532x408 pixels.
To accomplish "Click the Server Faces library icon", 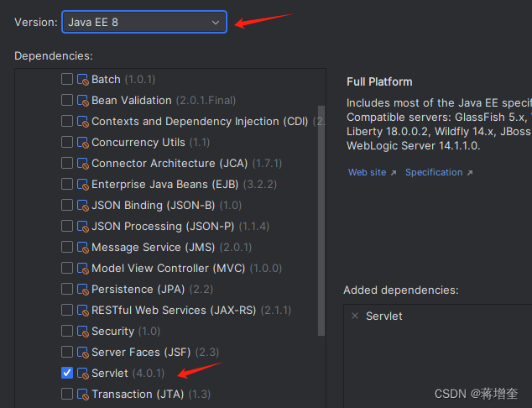I will point(83,353).
